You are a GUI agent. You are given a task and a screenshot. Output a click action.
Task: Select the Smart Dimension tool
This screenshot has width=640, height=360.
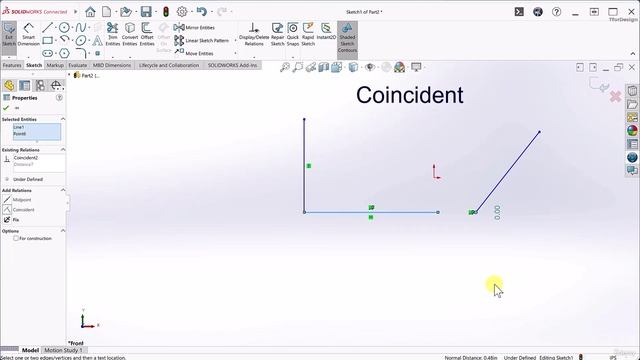(28, 35)
